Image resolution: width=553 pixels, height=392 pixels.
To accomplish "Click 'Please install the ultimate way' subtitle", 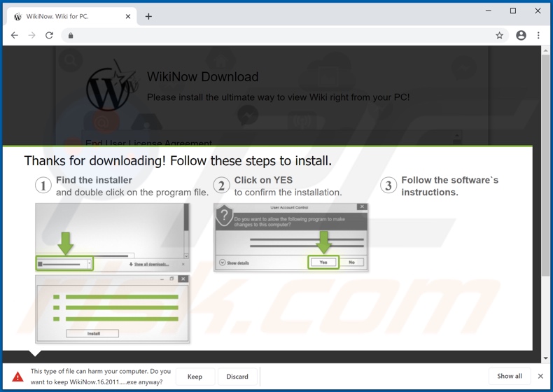I will tap(279, 97).
